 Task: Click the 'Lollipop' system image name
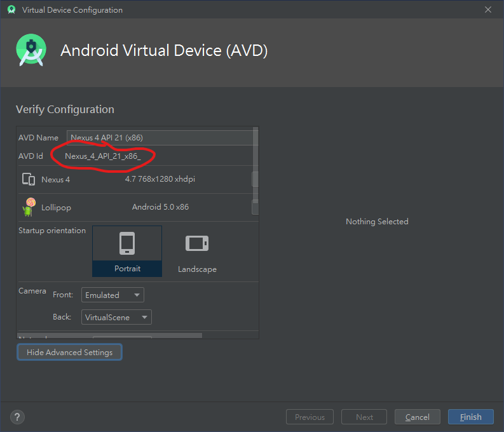coord(57,208)
